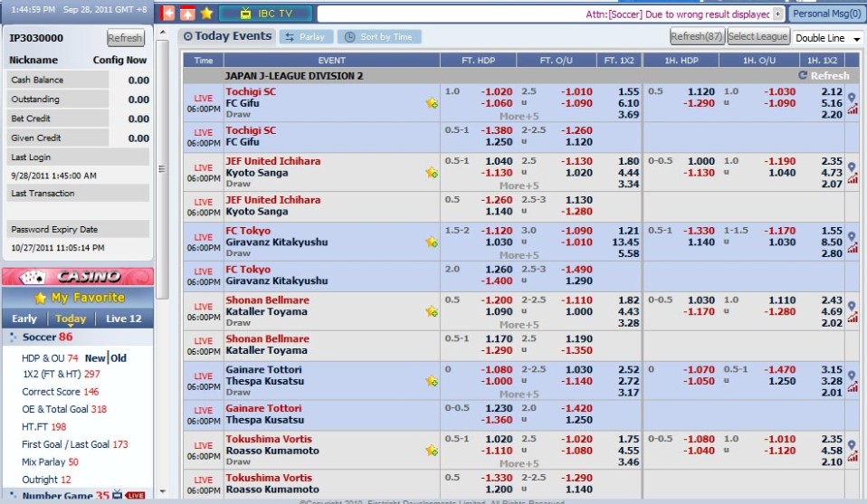Add Tochigi SC vs FC Gifu to favorites
This screenshot has height=504, width=867.
(x=432, y=103)
